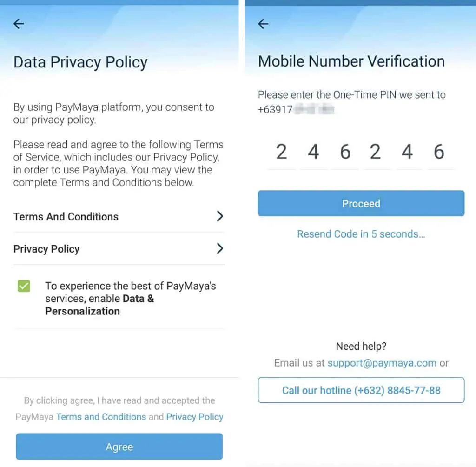
Task: Select the second One-Time PIN digit field
Action: pos(313,153)
